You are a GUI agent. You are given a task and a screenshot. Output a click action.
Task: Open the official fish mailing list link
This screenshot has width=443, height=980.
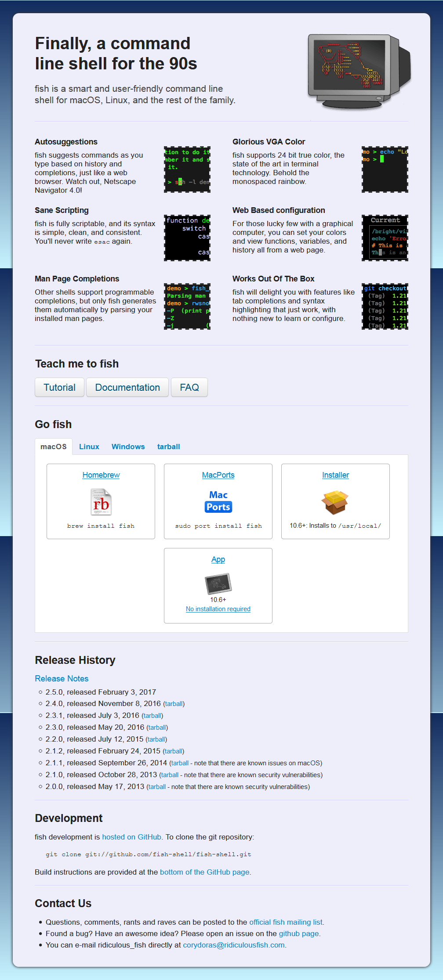[x=286, y=922]
